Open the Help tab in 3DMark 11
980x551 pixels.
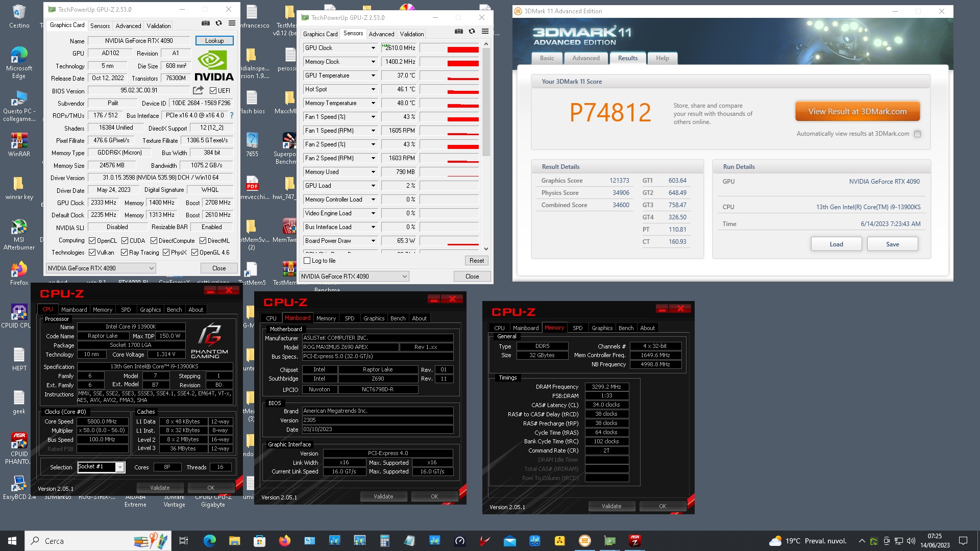pyautogui.click(x=662, y=58)
